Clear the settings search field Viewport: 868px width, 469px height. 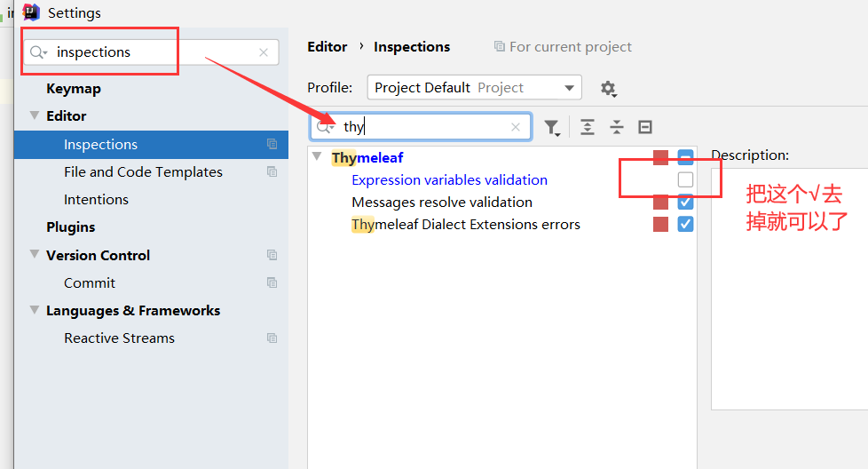[264, 52]
